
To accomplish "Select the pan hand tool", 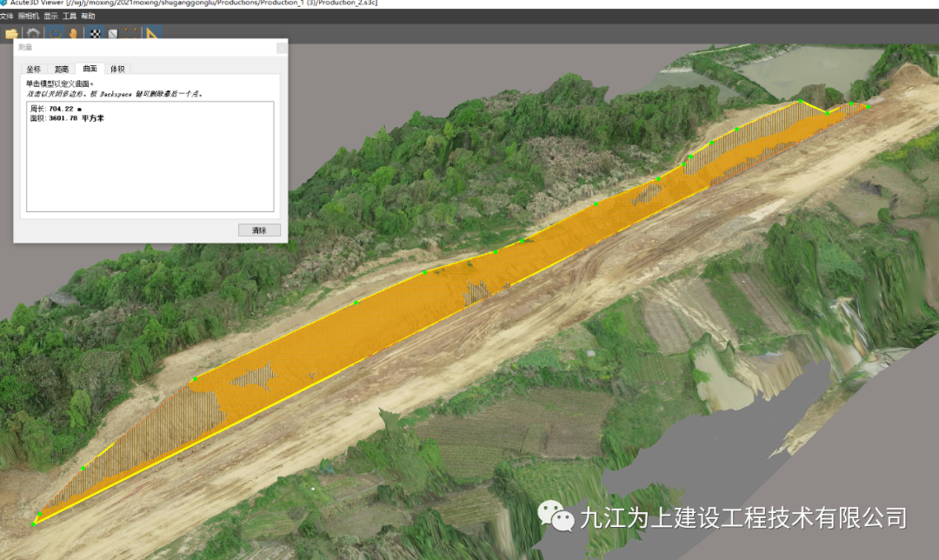I will pyautogui.click(x=73, y=34).
